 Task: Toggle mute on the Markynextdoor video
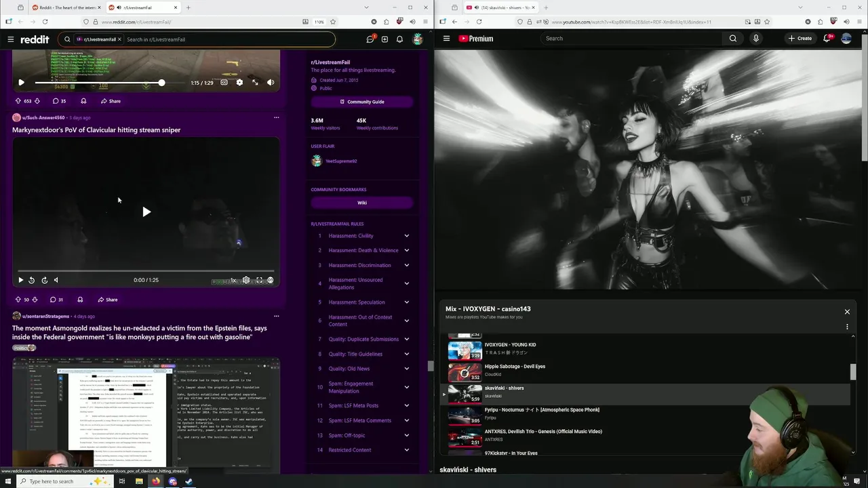[56, 280]
